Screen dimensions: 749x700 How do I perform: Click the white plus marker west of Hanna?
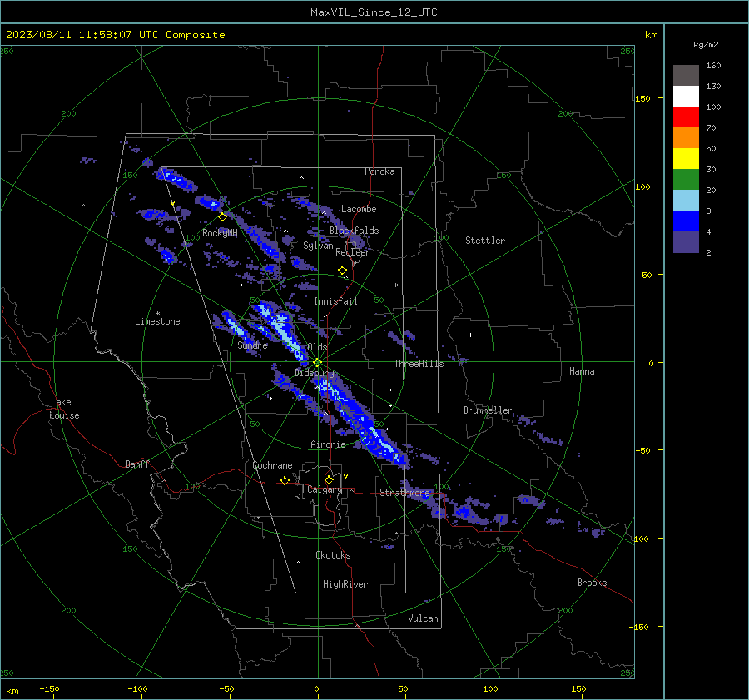tap(470, 335)
